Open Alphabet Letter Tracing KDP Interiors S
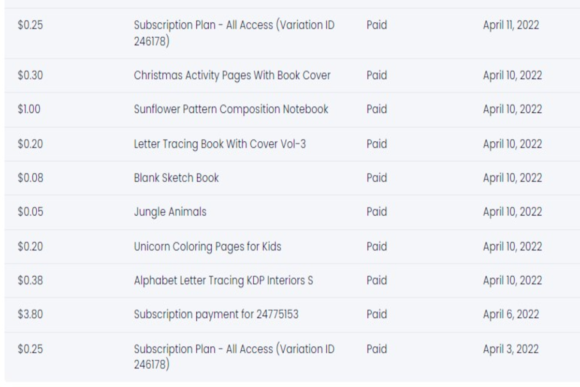 coord(223,281)
